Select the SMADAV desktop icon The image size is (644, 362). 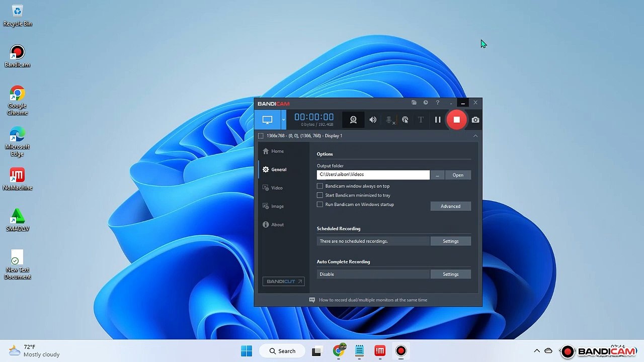tap(18, 220)
